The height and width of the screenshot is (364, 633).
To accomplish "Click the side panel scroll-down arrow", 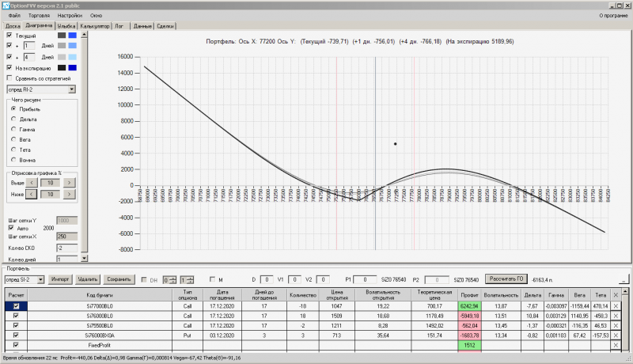I will click(85, 258).
